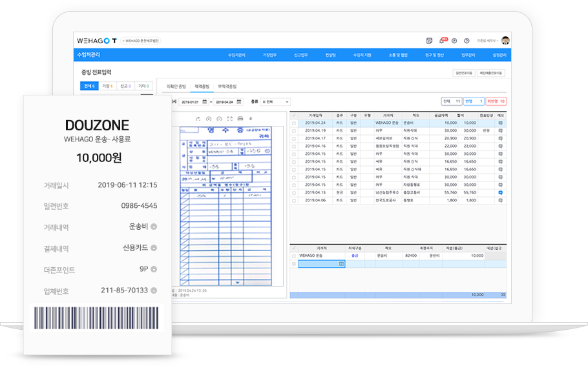Expand the 이준섭 세무사 user menu

(x=488, y=41)
